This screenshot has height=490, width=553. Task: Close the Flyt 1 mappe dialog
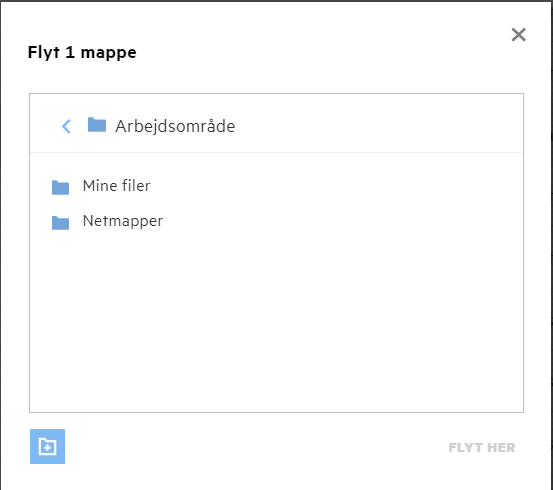tap(518, 35)
